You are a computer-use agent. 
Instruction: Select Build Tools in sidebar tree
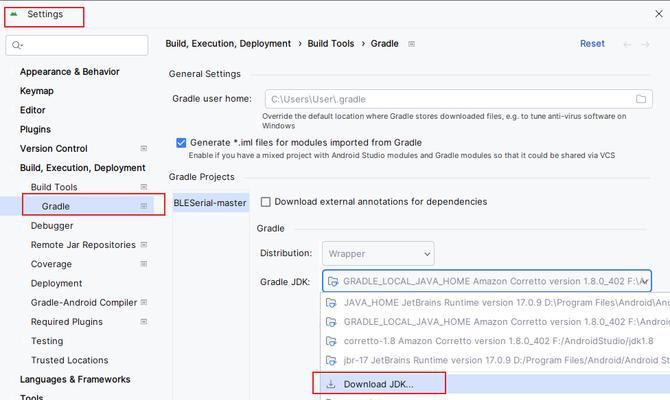tap(54, 187)
